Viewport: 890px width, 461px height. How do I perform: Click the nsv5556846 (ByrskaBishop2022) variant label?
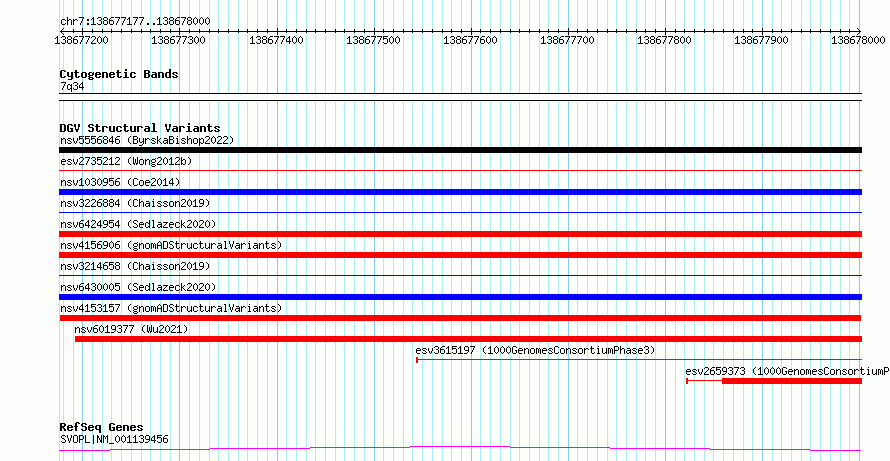pyautogui.click(x=147, y=140)
